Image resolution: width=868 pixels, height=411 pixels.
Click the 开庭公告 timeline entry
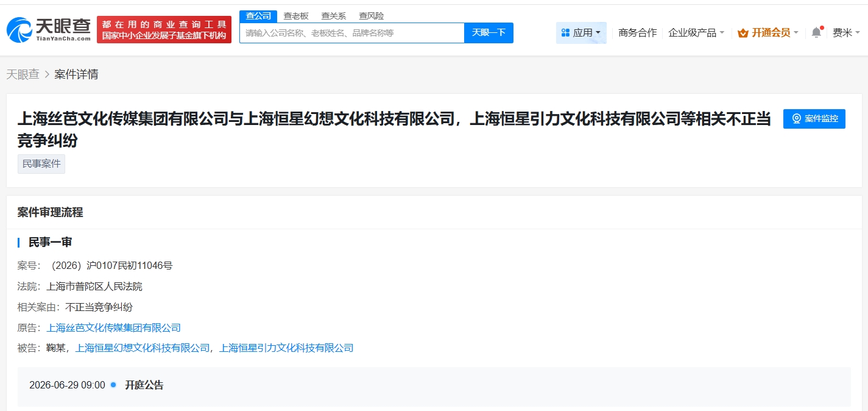(x=144, y=385)
